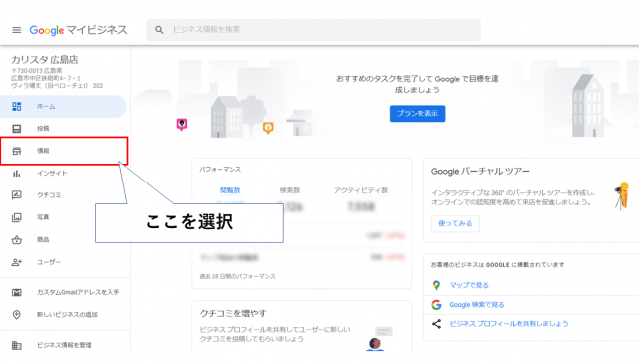Select 投稿 in the sidebar
639x364 pixels.
click(63, 129)
